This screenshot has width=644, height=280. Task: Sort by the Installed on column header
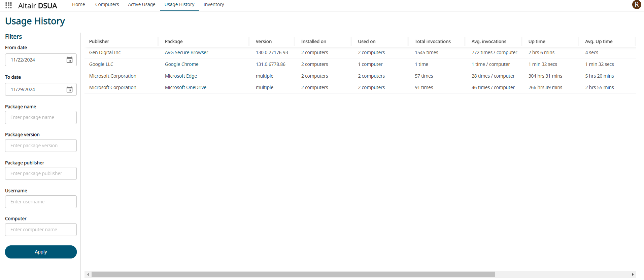click(x=314, y=42)
